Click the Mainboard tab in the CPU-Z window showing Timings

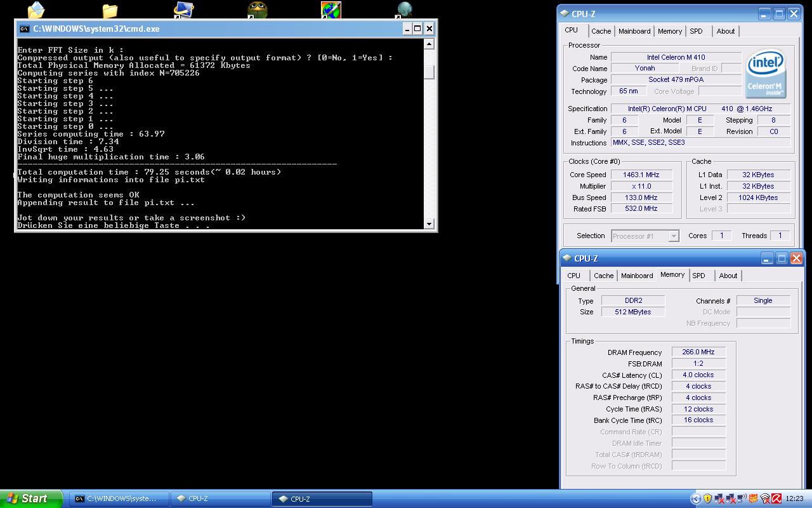pos(637,276)
